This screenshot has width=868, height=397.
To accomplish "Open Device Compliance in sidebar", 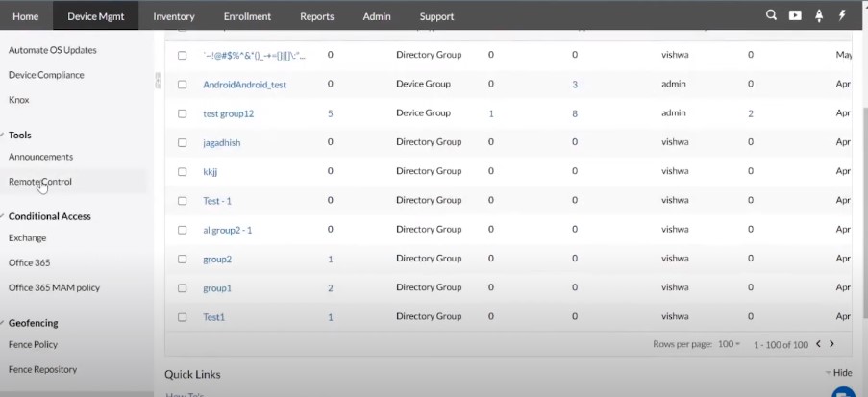I will click(x=46, y=75).
